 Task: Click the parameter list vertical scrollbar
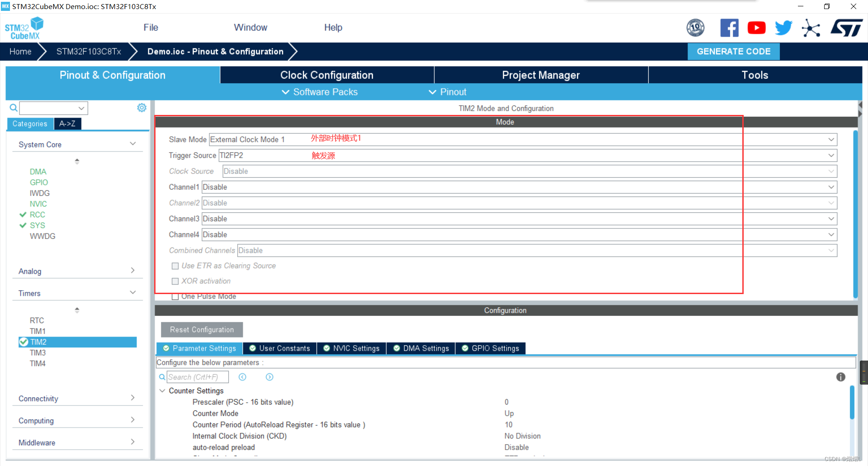[852, 403]
